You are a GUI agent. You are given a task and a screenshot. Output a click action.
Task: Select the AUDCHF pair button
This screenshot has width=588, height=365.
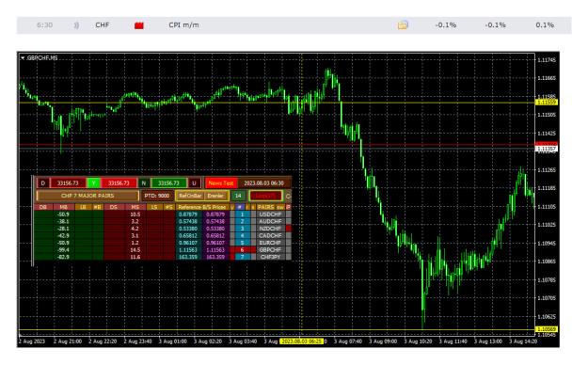tap(270, 221)
